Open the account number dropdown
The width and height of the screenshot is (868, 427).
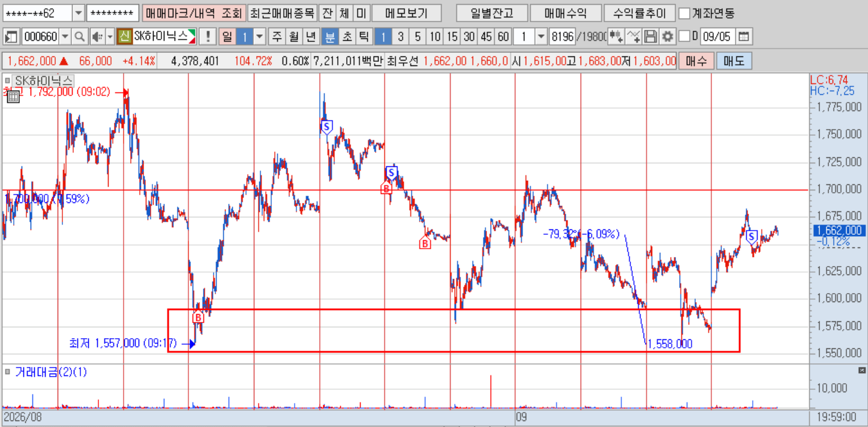[79, 13]
